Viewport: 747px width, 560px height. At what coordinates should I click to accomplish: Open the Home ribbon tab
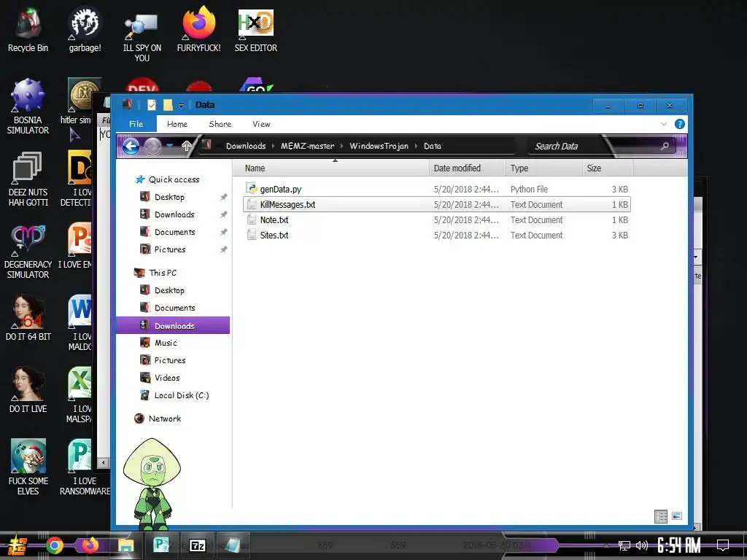177,124
